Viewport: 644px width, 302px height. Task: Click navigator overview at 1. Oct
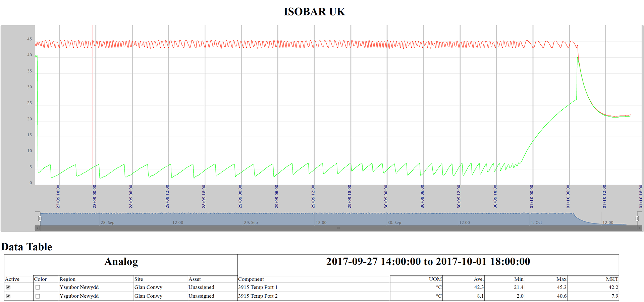(536, 222)
